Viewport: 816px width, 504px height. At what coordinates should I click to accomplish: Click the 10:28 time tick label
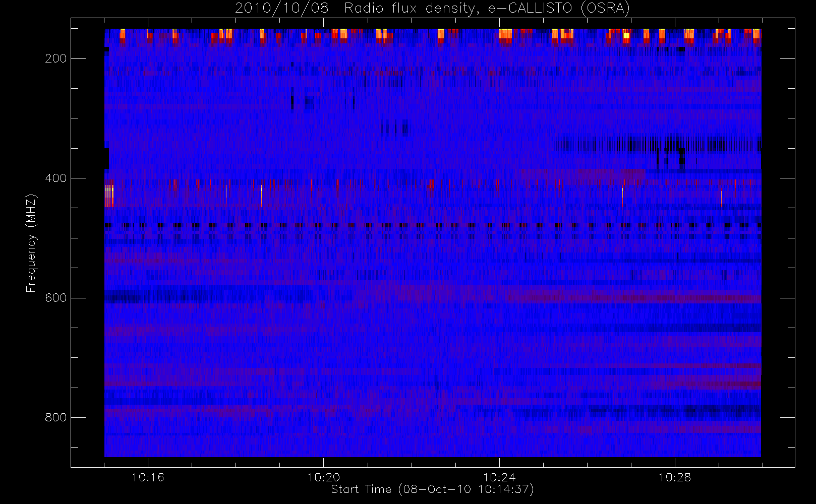(675, 477)
